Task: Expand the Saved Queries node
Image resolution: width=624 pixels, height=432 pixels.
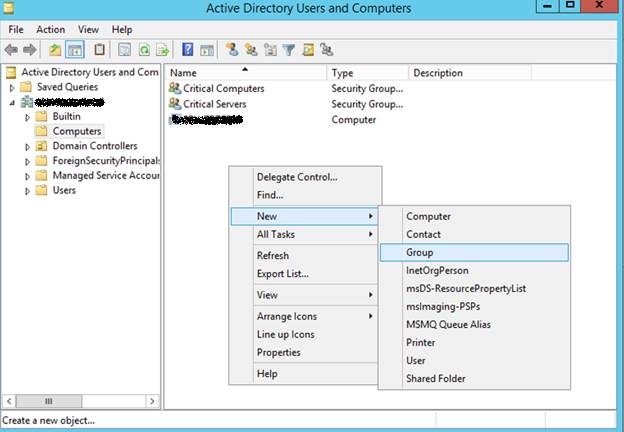Action: click(x=12, y=88)
